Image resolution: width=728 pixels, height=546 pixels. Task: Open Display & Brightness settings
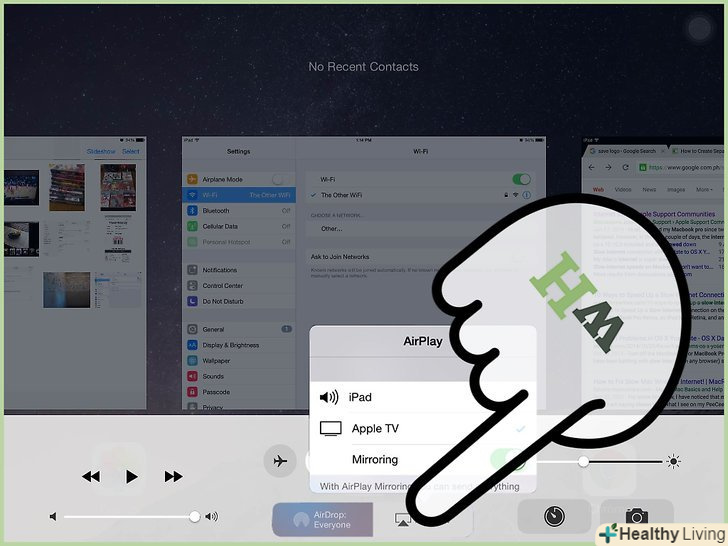coord(239,345)
